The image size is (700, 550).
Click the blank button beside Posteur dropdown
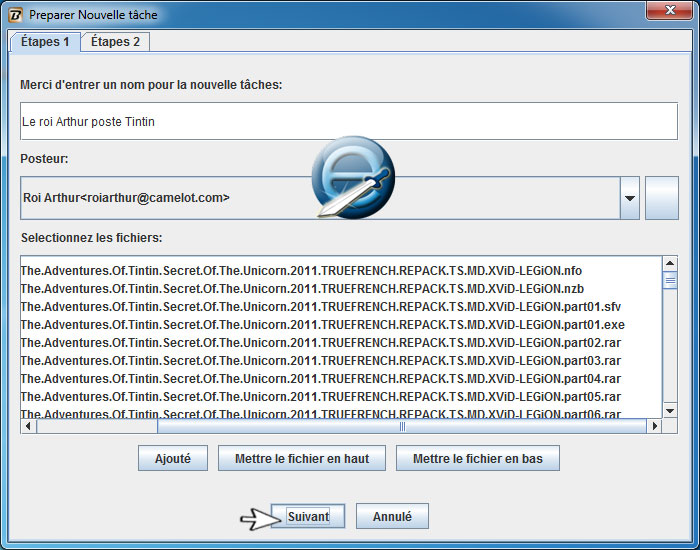[x=662, y=198]
